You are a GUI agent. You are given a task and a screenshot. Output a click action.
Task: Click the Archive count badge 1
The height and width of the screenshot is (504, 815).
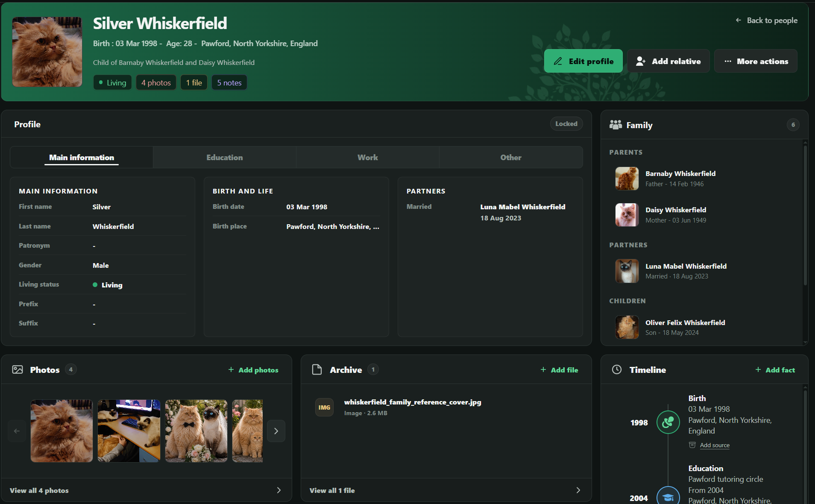pos(373,369)
